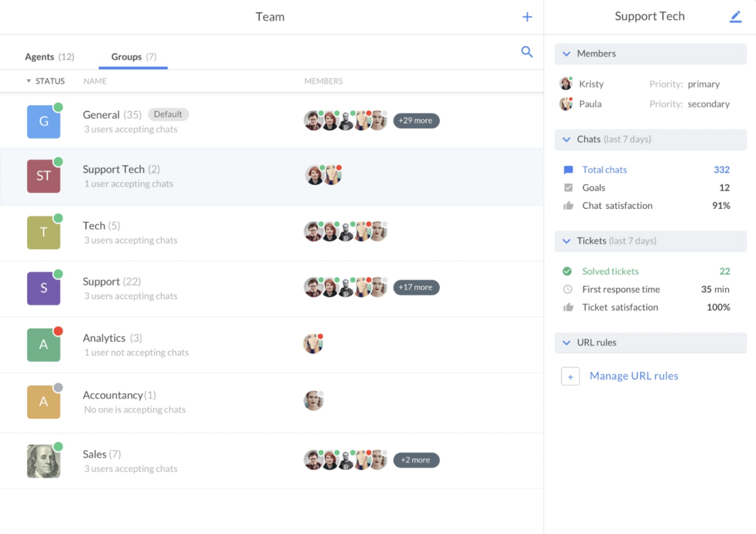Click Kristy's priority value primary
The width and height of the screenshot is (756, 534).
pos(704,84)
